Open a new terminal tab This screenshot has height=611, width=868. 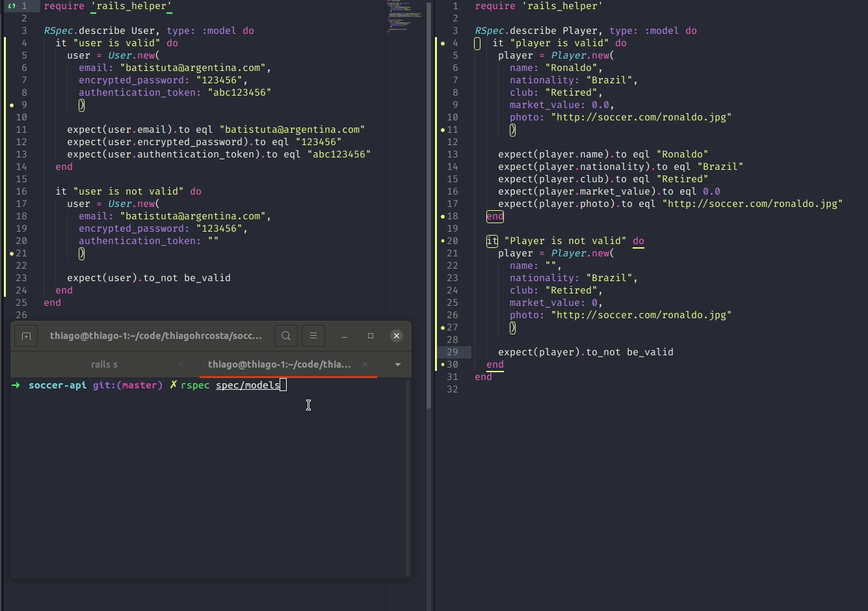26,336
